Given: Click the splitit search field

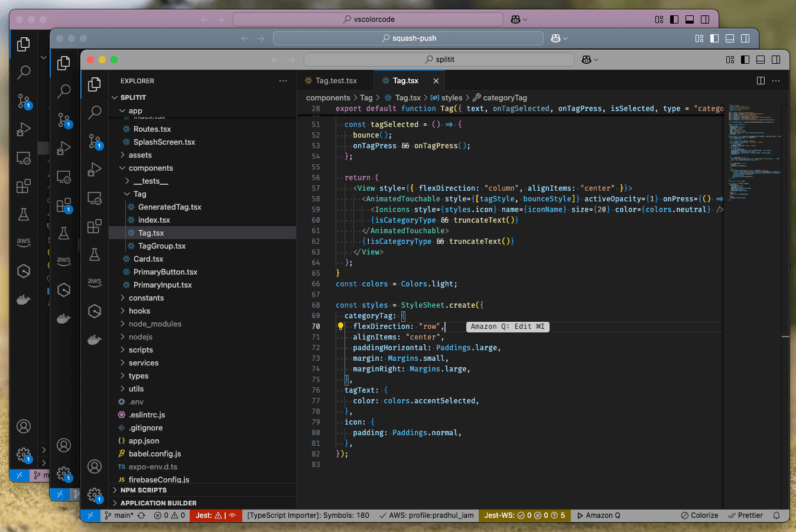Looking at the screenshot, I should pos(437,59).
